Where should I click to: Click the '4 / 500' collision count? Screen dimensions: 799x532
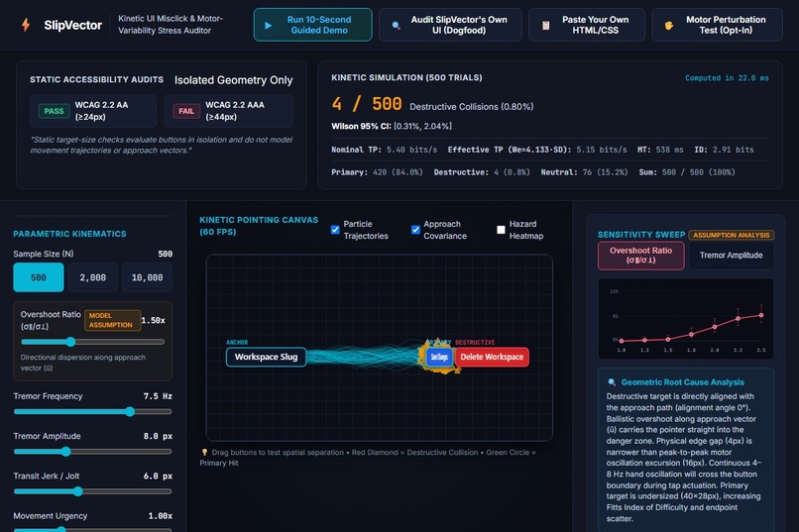[367, 104]
